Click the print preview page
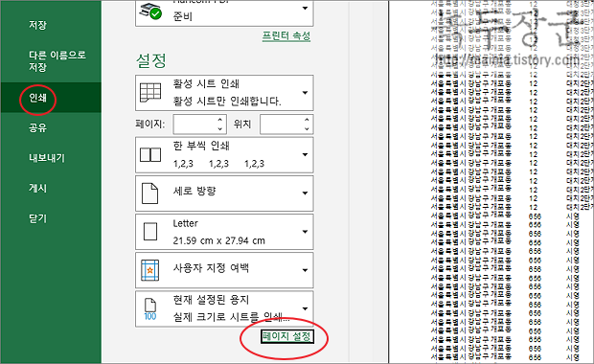 tap(491, 182)
